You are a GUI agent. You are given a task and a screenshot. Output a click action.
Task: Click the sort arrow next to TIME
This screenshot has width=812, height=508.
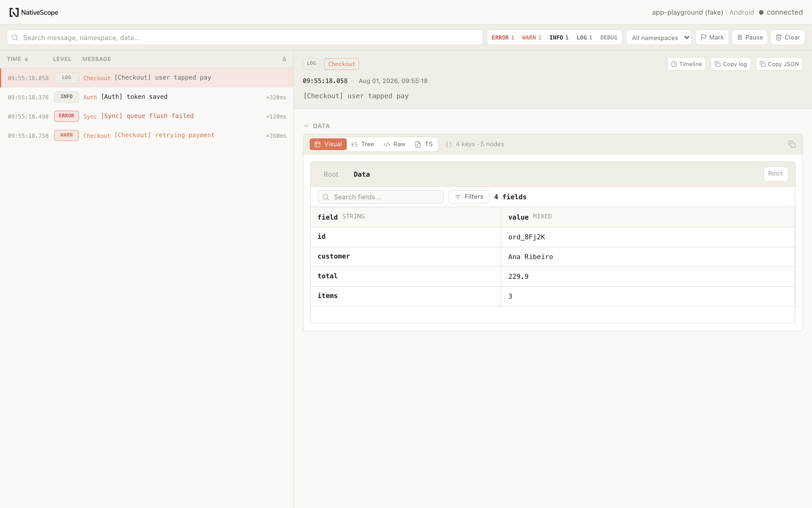[27, 59]
